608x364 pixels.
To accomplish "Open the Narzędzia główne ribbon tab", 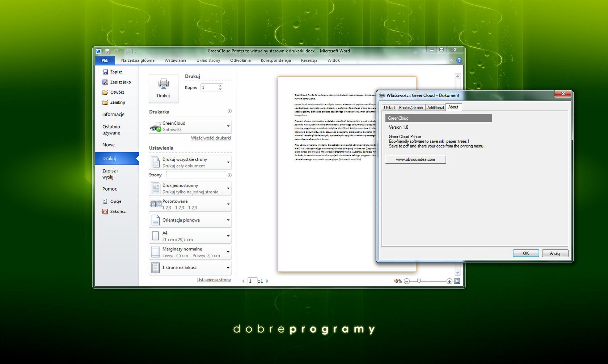I will click(x=138, y=60).
